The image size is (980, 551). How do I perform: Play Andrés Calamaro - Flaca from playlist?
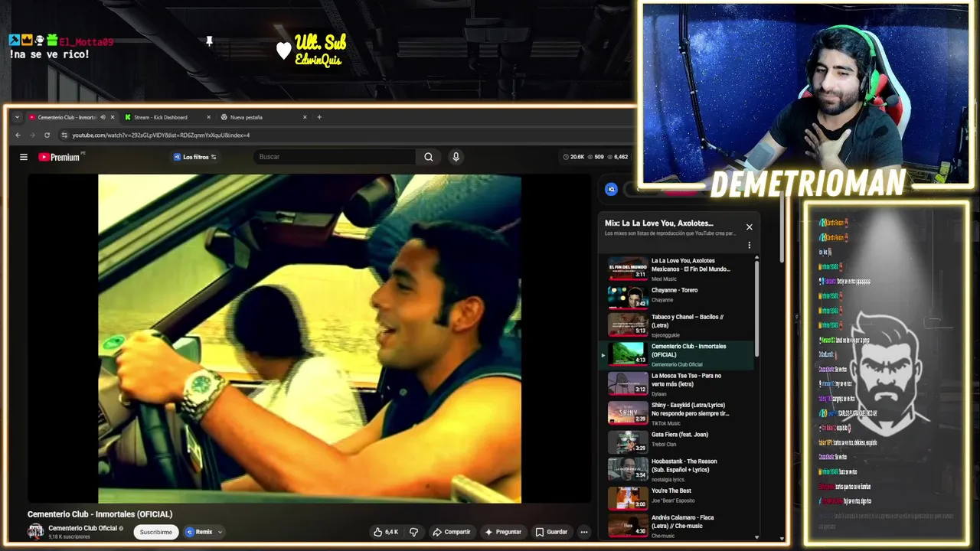[680, 527]
